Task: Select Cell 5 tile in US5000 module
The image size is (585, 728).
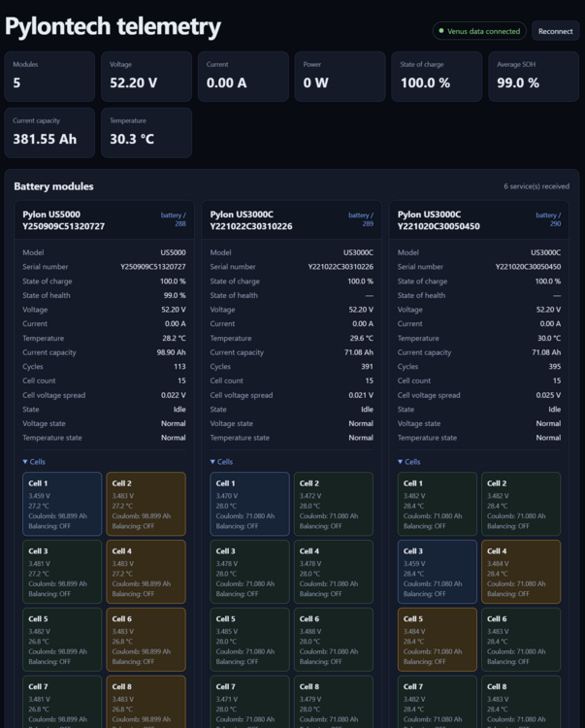Action: tap(62, 640)
